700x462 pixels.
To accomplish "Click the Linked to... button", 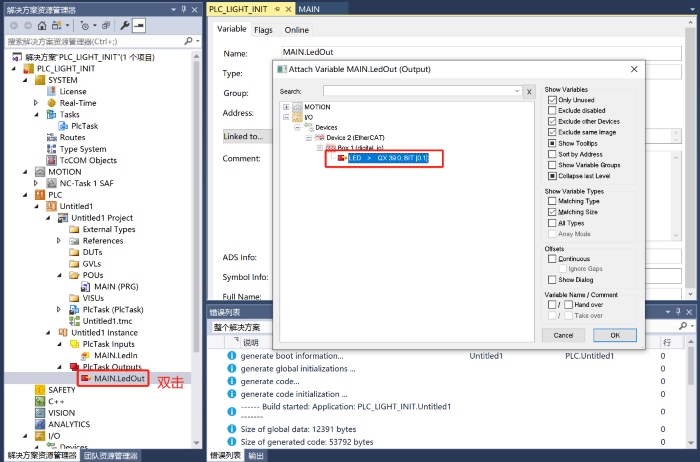I will pyautogui.click(x=248, y=137).
